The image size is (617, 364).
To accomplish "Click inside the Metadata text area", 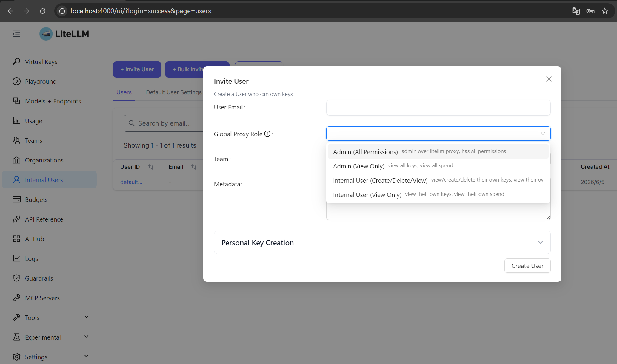I will point(438,212).
